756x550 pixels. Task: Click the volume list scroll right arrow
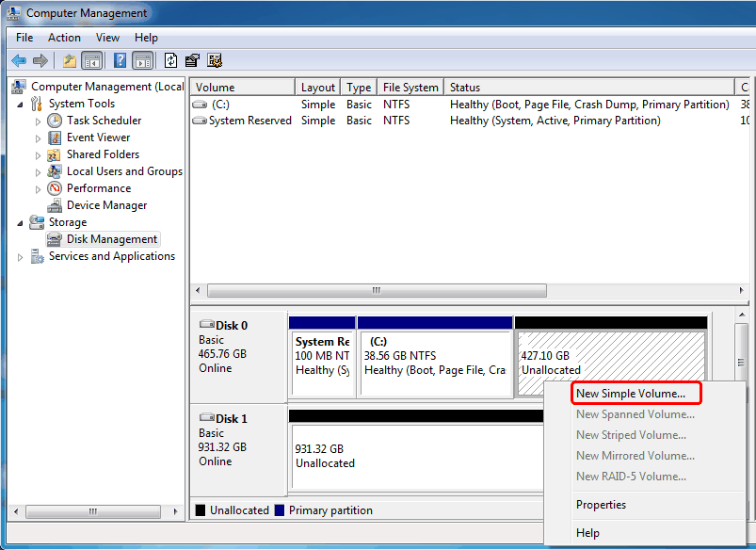(x=742, y=290)
